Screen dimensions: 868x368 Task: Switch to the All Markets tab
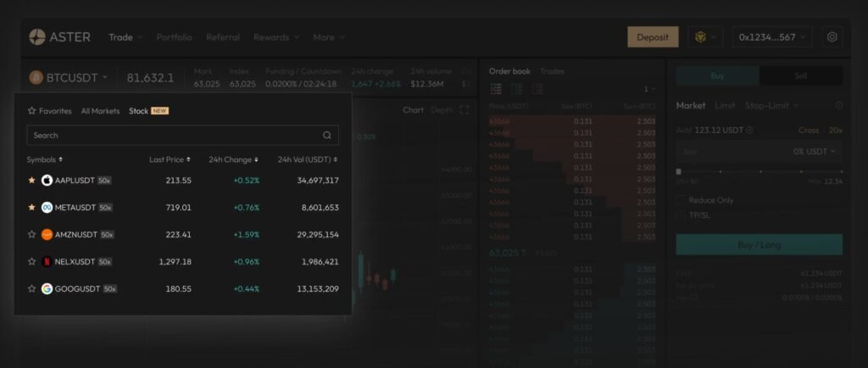pyautogui.click(x=100, y=111)
